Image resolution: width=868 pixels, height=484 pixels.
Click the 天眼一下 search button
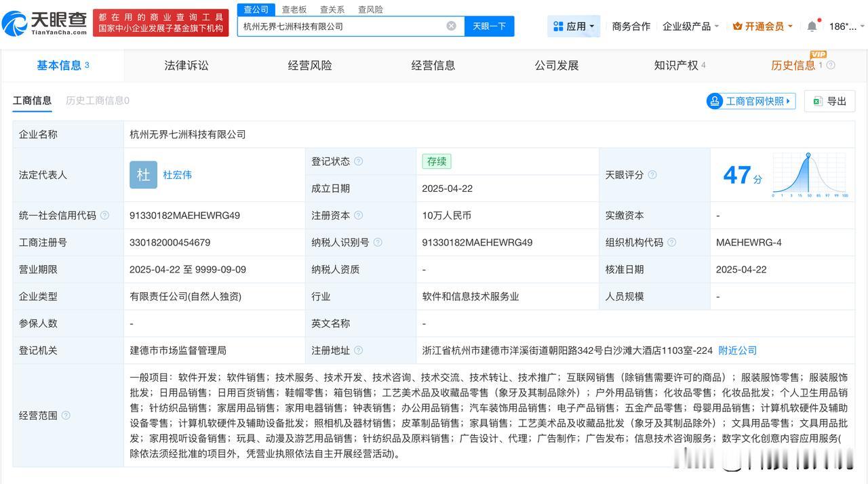click(489, 25)
